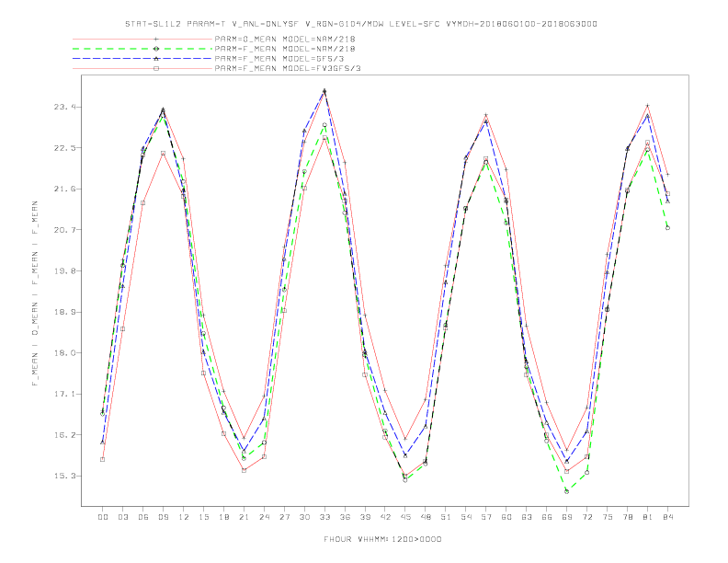Click x-axis tick label 27
Image resolution: width=728 pixels, height=563 pixels.
[x=284, y=517]
